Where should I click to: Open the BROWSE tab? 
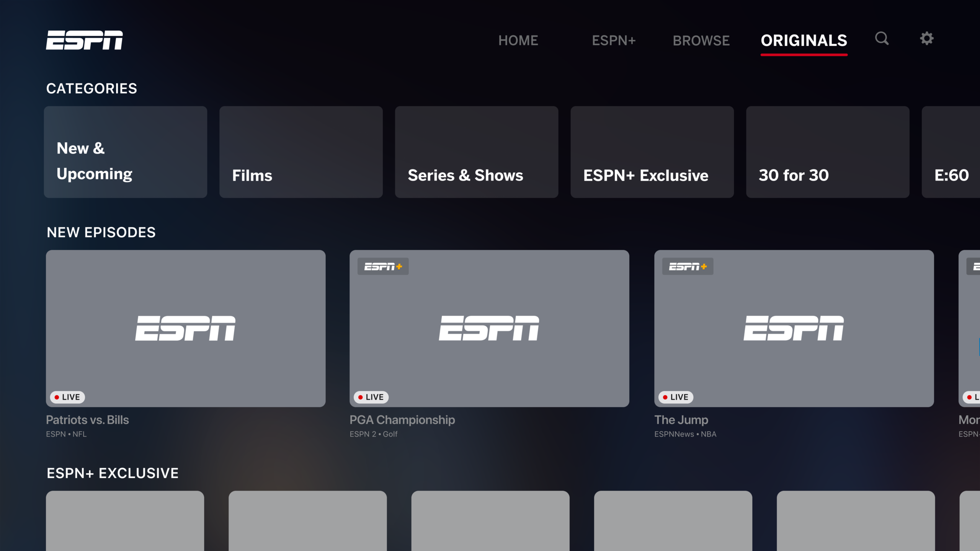701,41
